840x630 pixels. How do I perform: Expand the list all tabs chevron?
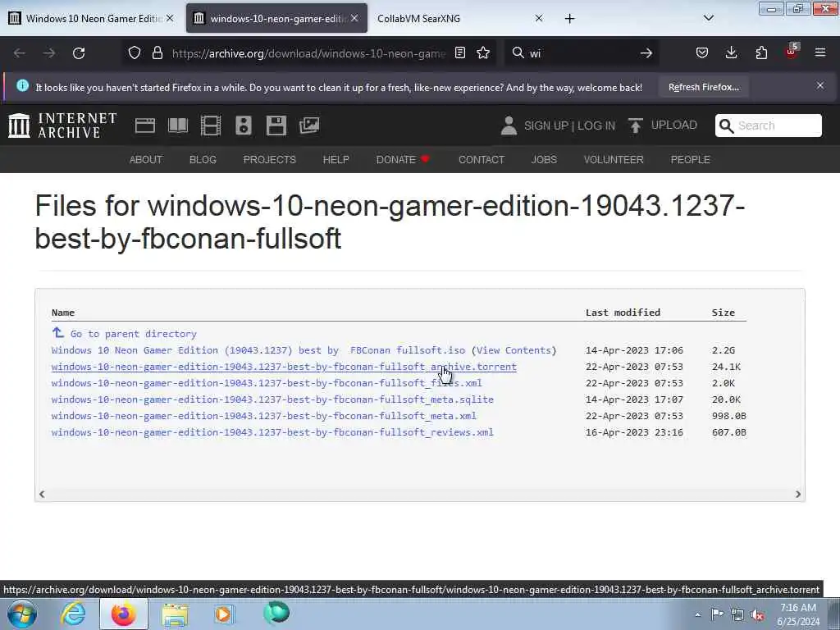point(708,18)
